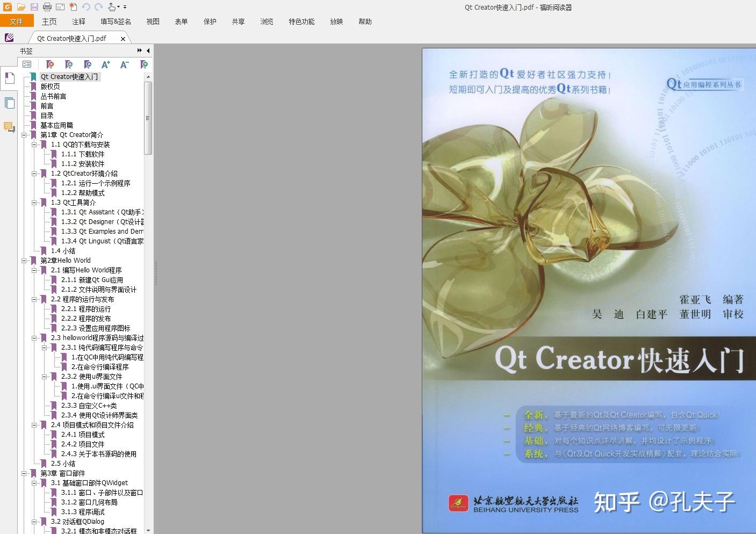Add a new bookmark
Image resolution: width=756 pixels, height=534 pixels.
tap(69, 64)
